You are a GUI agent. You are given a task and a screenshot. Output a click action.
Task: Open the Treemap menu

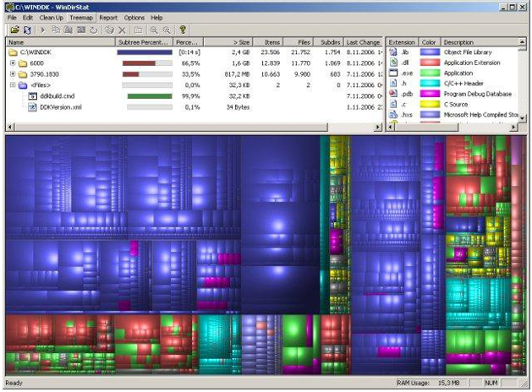(x=81, y=17)
